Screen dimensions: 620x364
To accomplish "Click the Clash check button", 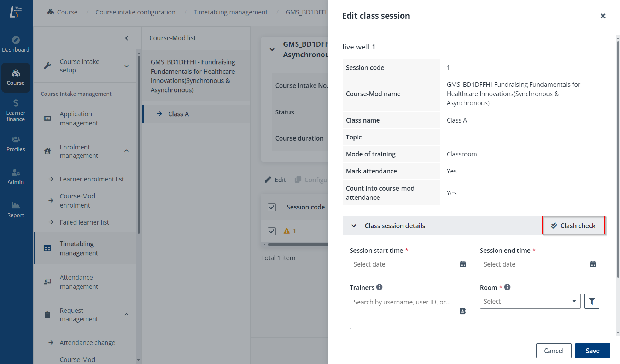I will pos(573,226).
